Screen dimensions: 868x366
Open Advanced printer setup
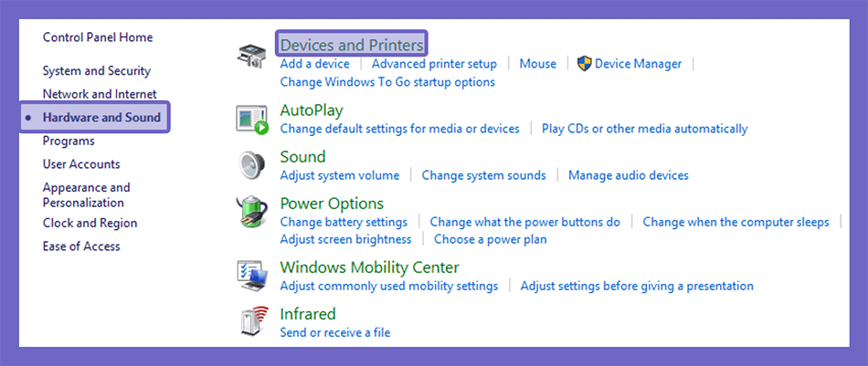[434, 64]
